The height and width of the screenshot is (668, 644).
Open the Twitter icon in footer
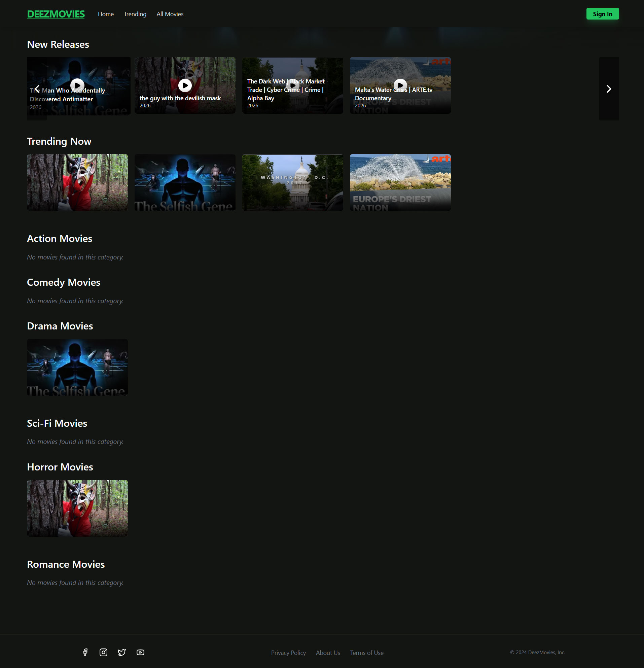click(122, 652)
